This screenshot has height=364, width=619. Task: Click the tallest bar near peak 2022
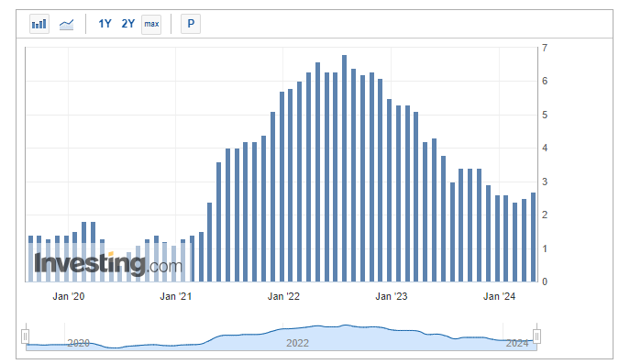(x=344, y=168)
